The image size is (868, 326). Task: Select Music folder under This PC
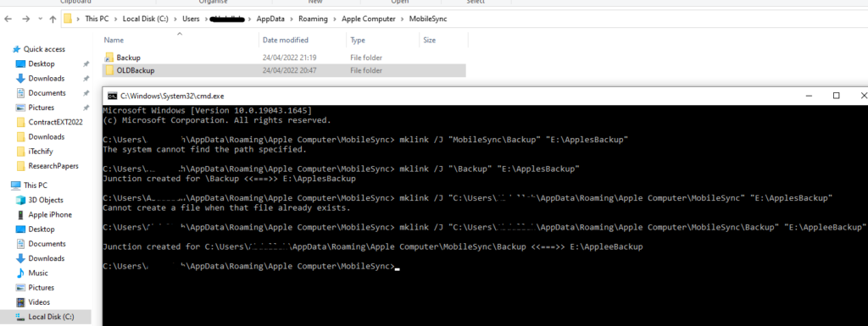click(x=38, y=273)
